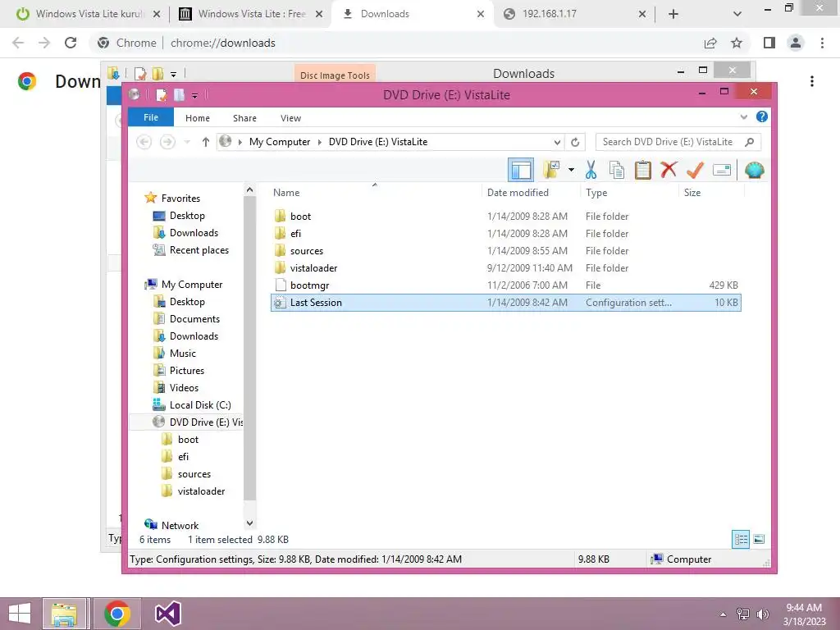Open Music in navigation tree
Viewport: 840px width, 630px height.
[x=183, y=354]
